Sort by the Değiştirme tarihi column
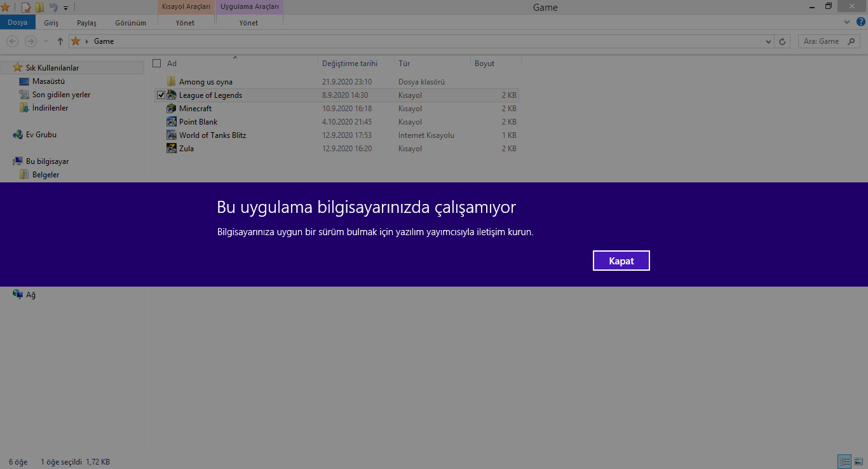 [x=356, y=64]
